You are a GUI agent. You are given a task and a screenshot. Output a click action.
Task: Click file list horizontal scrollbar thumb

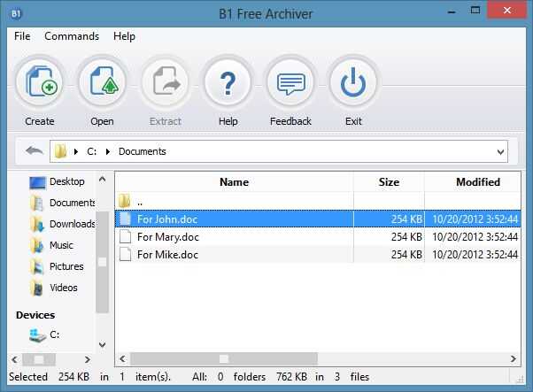[x=224, y=358]
